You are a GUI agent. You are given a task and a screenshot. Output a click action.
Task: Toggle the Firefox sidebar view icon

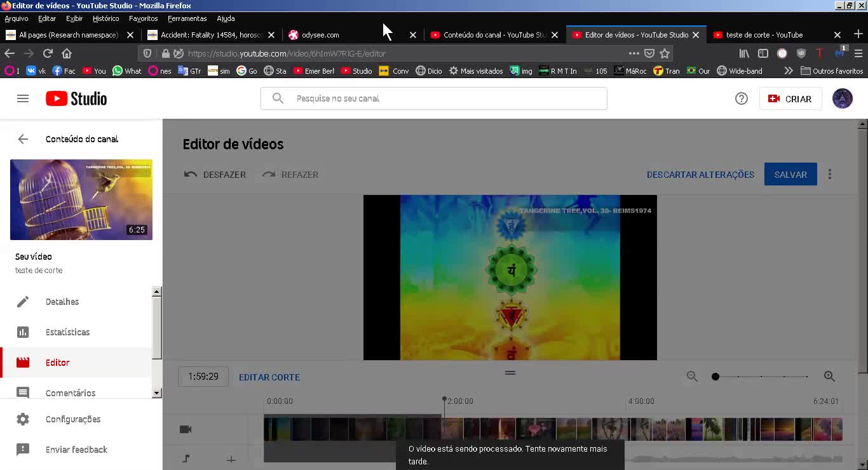(x=763, y=53)
